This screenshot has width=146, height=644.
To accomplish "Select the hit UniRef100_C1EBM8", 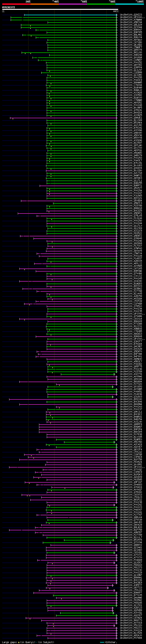I will pos(131,73).
